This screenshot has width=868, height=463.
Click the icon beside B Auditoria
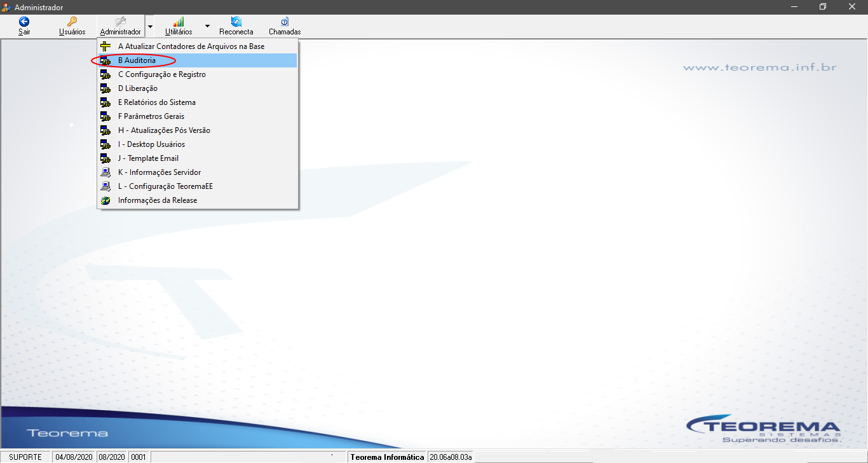click(x=105, y=60)
